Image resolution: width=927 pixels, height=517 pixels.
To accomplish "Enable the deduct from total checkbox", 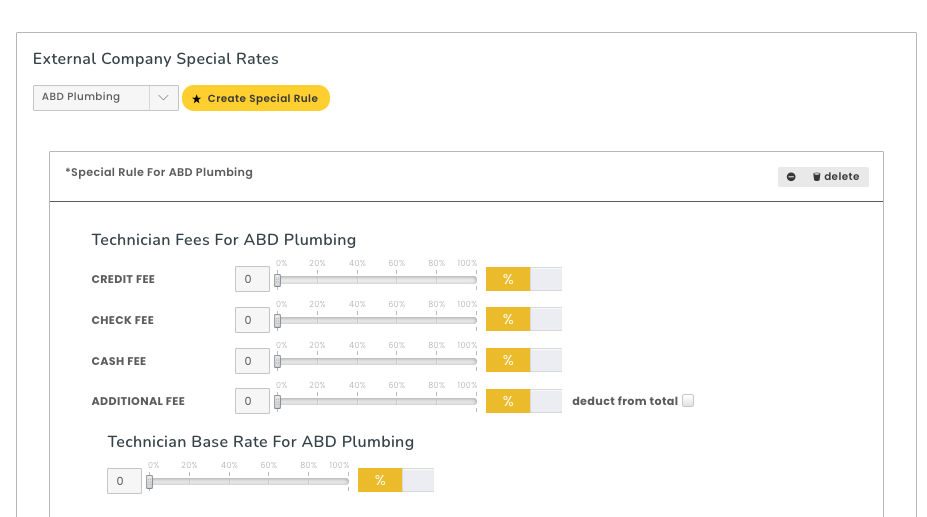I will [x=688, y=401].
